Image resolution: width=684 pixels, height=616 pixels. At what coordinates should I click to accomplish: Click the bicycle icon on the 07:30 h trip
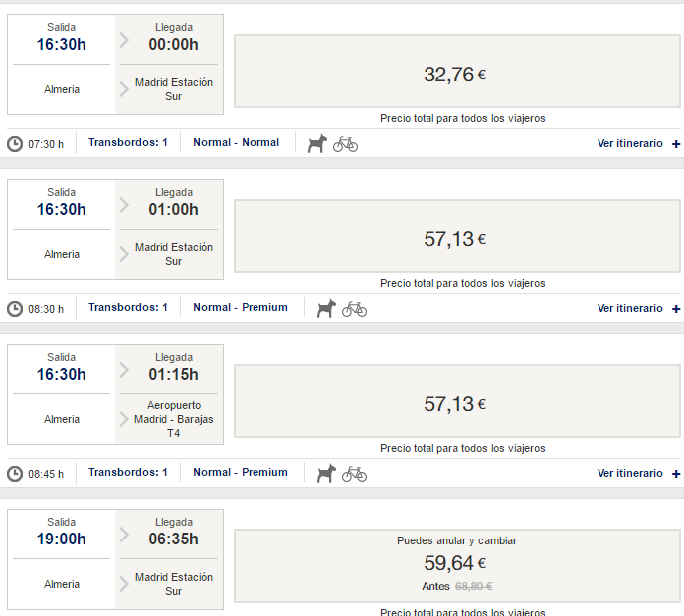[x=345, y=144]
